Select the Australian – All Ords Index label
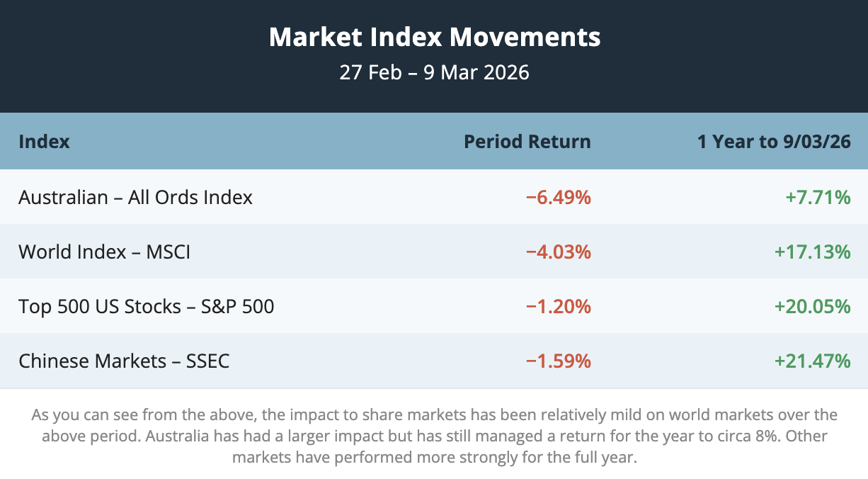 pos(135,197)
